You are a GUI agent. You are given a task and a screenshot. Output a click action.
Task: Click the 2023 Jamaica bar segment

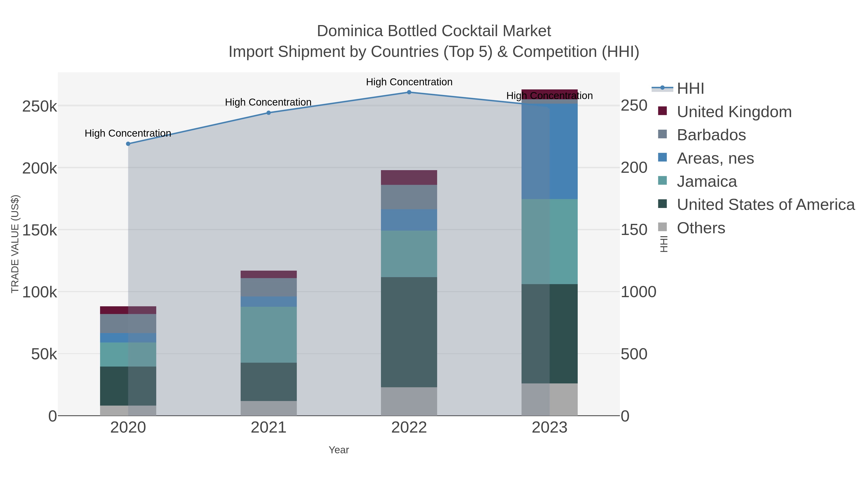pos(549,241)
